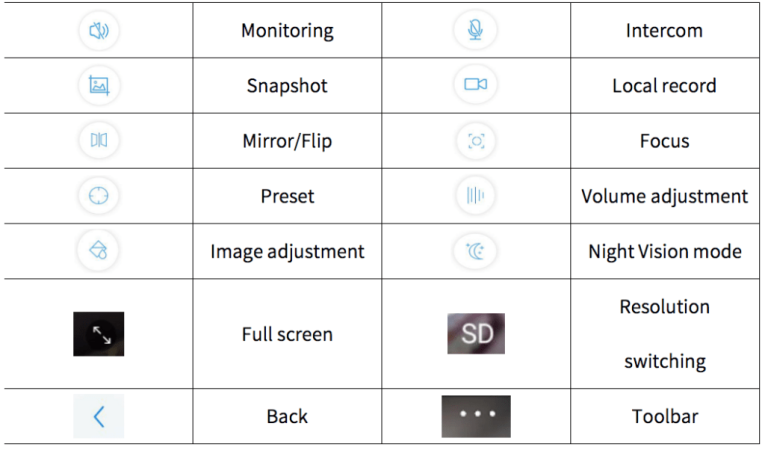
Task: Start local record with the camera icon
Action: [x=475, y=85]
